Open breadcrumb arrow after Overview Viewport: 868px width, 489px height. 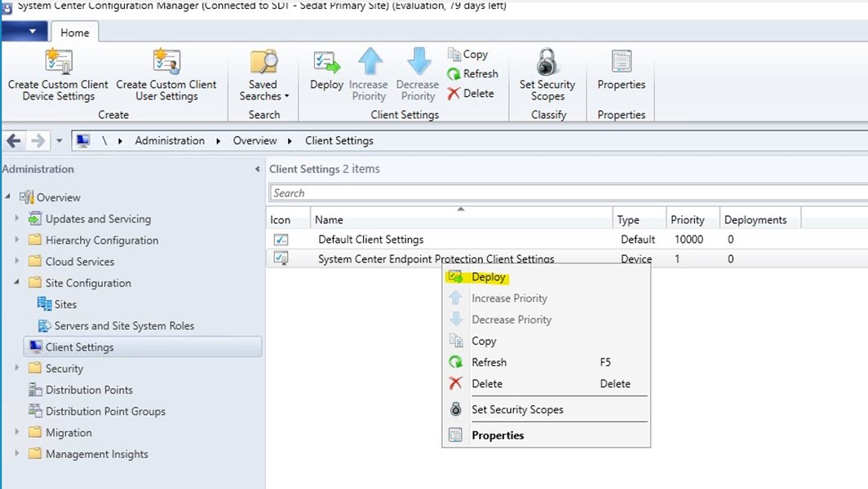click(x=290, y=141)
